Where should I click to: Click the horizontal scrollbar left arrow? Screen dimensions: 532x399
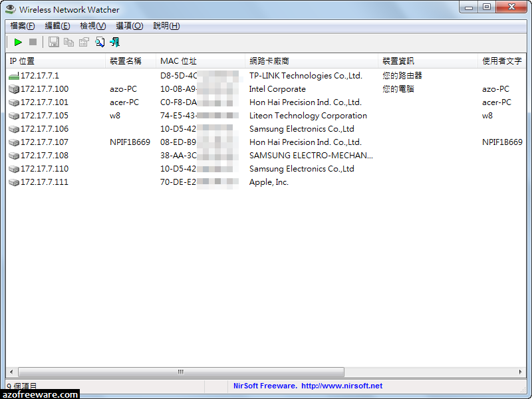coord(11,372)
